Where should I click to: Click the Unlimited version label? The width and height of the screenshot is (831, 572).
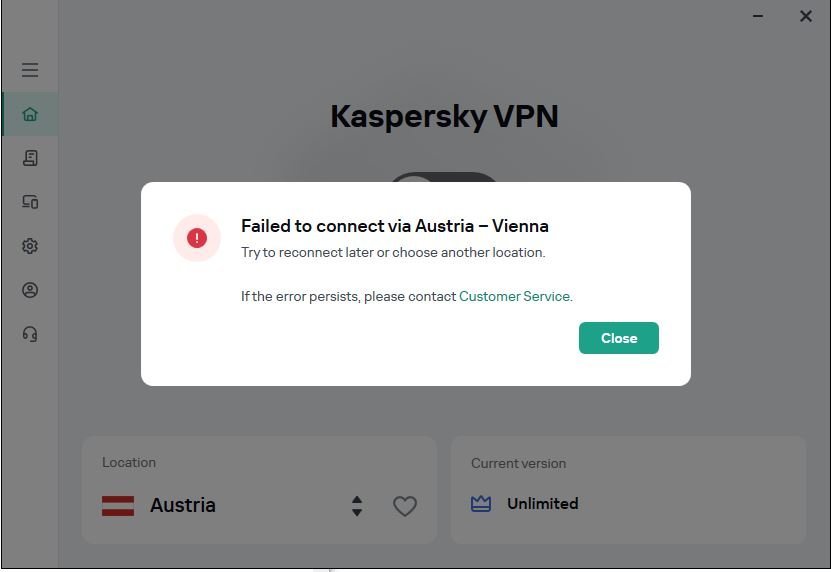click(542, 504)
